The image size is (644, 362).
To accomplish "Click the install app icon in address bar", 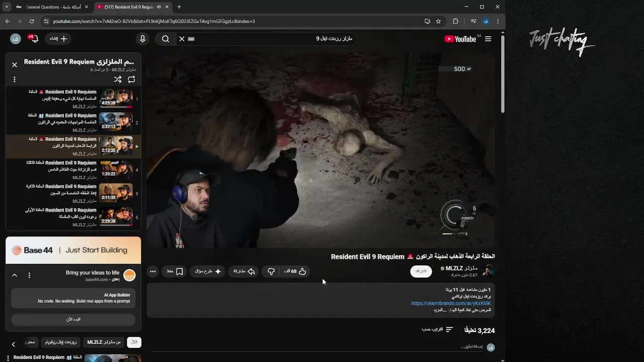I will 427,21.
